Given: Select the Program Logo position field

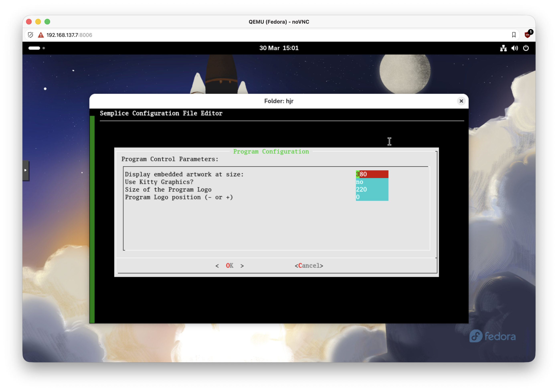Looking at the screenshot, I should coord(372,197).
